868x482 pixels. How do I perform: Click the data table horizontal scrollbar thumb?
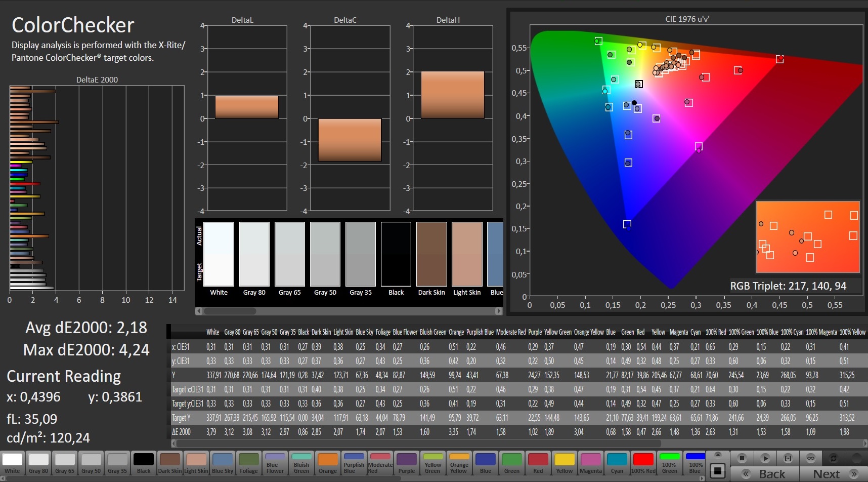pyautogui.click(x=419, y=444)
